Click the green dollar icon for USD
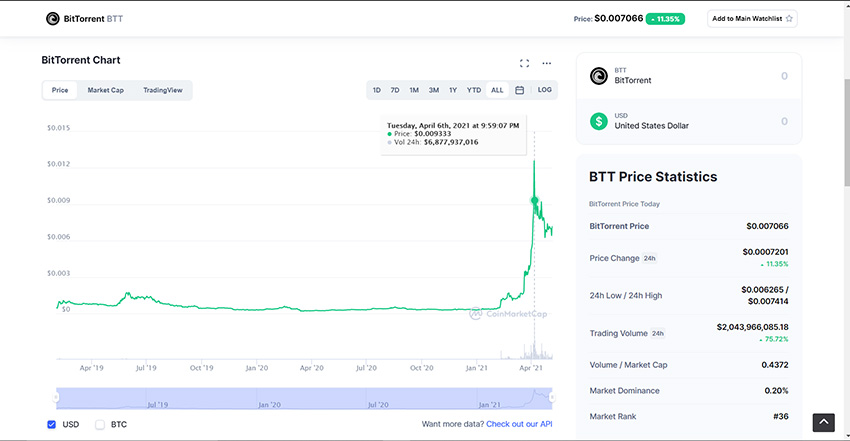This screenshot has height=441, width=850. 598,121
